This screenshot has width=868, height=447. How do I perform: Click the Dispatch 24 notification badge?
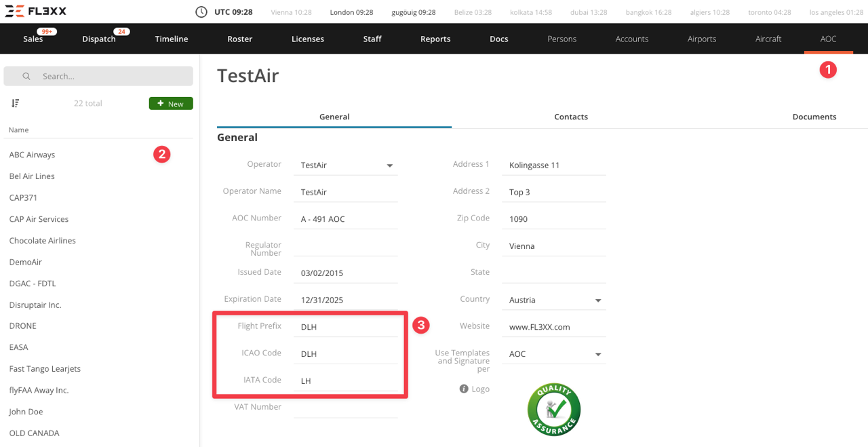pyautogui.click(x=121, y=32)
